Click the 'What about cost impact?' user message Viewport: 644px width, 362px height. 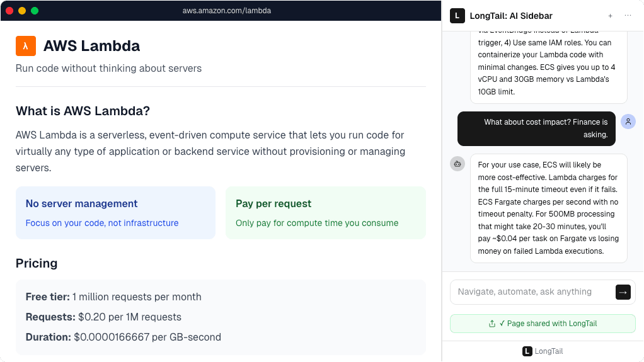point(536,128)
